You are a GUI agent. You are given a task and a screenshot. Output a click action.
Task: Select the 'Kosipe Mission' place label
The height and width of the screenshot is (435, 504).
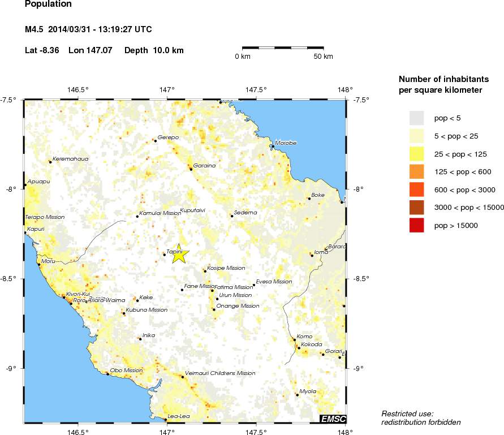[x=227, y=268]
